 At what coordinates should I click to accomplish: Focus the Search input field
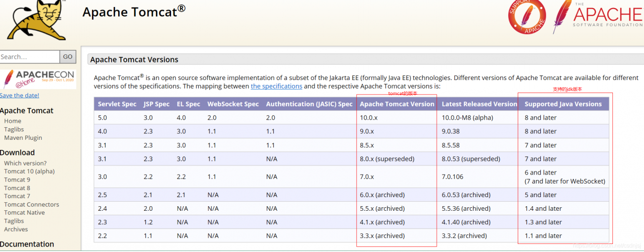[30, 57]
